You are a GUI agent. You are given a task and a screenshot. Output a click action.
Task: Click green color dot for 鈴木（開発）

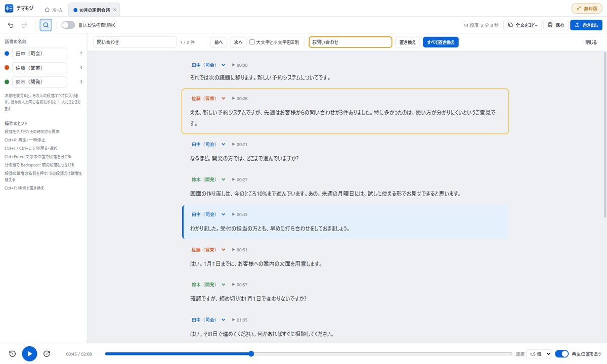(7, 82)
